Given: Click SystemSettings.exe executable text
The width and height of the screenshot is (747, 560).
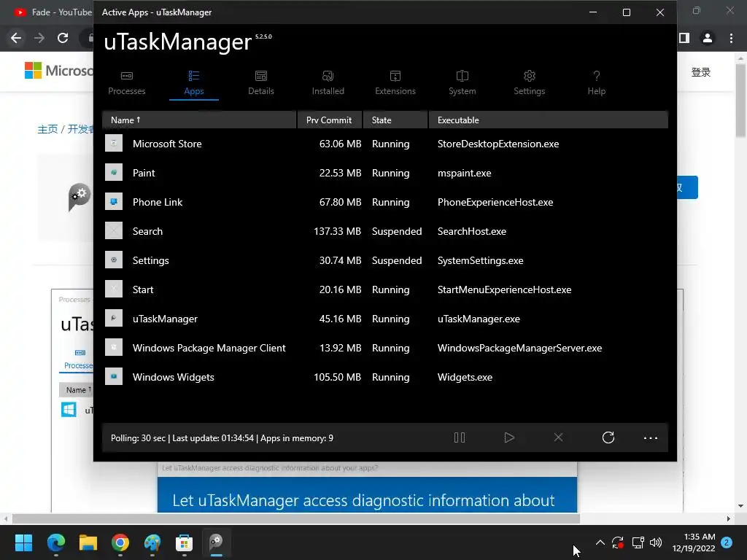Looking at the screenshot, I should coord(480,260).
